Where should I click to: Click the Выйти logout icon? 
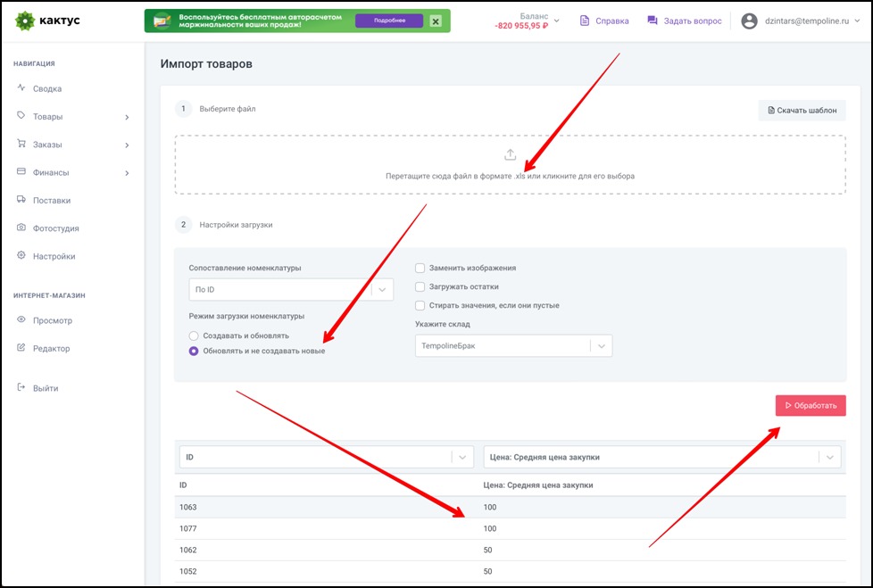click(x=21, y=388)
